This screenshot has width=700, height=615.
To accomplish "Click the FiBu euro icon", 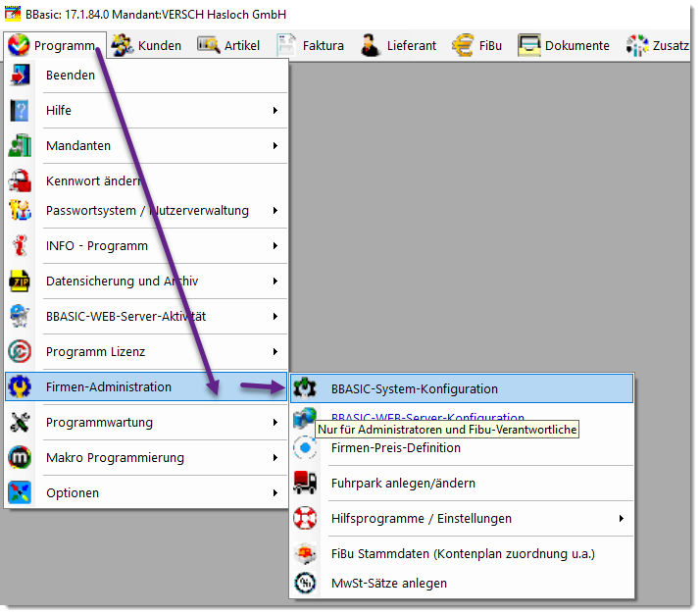I will [x=463, y=45].
